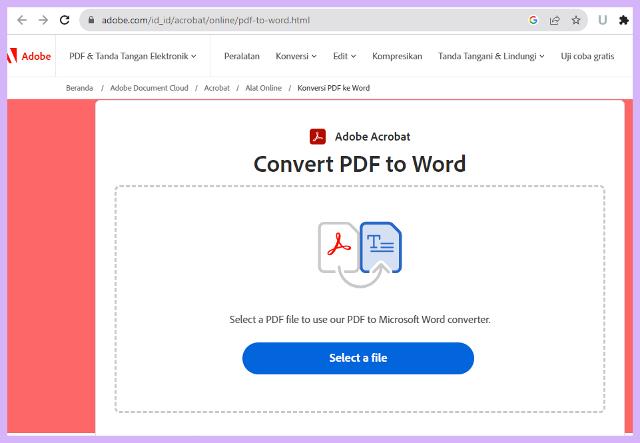
Task: Click the Convert PDF to Word heading
Action: point(360,164)
